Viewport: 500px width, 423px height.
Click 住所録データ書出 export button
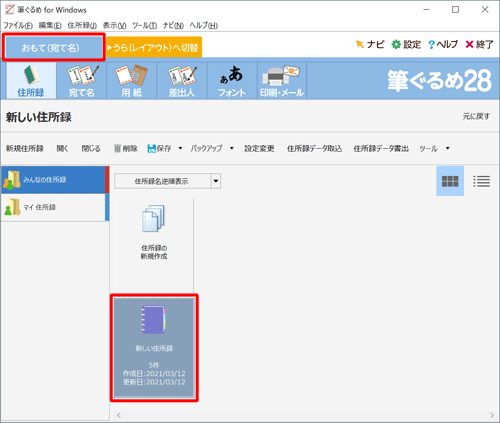pyautogui.click(x=381, y=148)
